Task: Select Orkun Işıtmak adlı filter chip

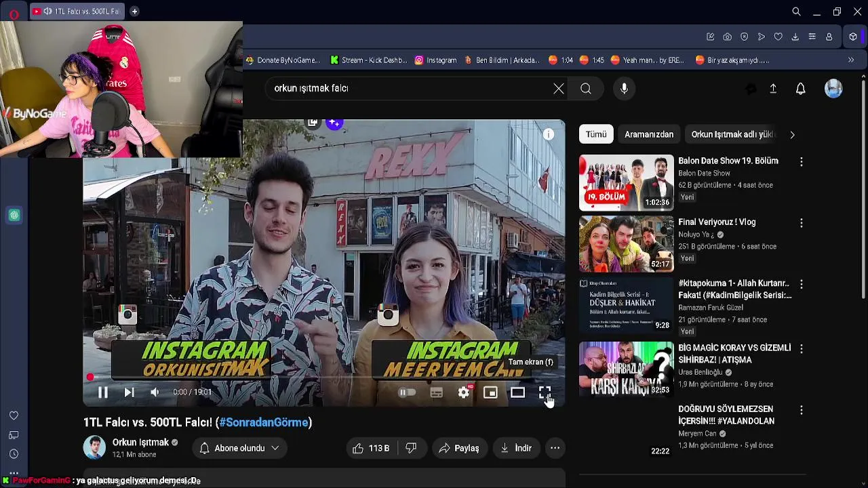Action: (x=733, y=134)
